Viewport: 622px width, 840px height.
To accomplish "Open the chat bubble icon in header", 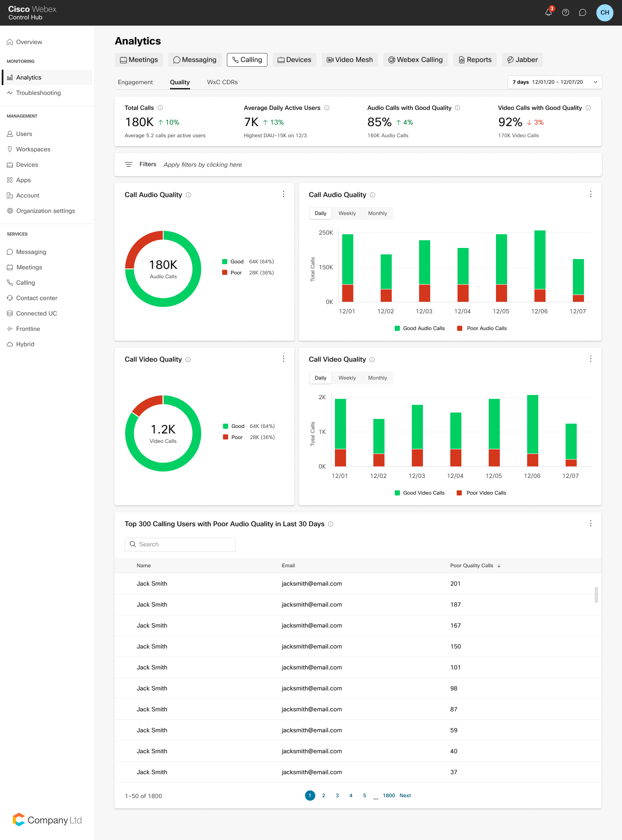I will pos(582,13).
